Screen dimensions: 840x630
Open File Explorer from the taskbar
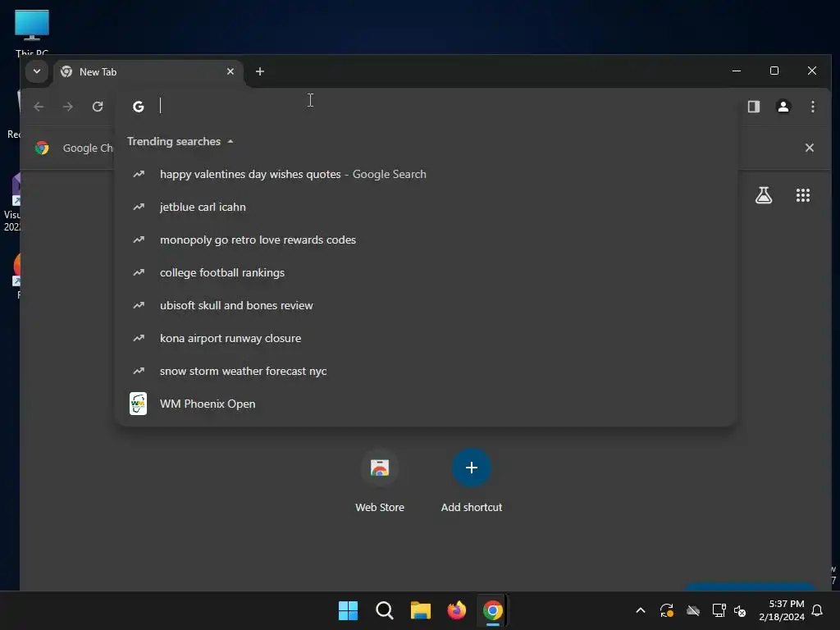pyautogui.click(x=421, y=610)
